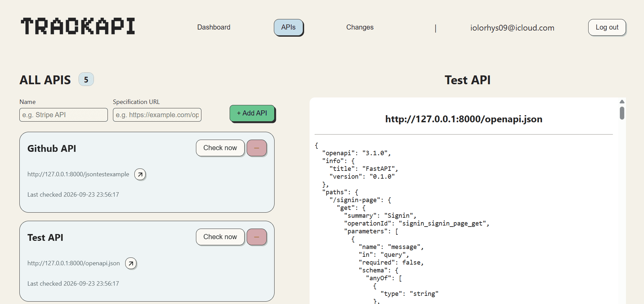Click the "operationId" line in spec
644x304 pixels.
pyautogui.click(x=417, y=223)
